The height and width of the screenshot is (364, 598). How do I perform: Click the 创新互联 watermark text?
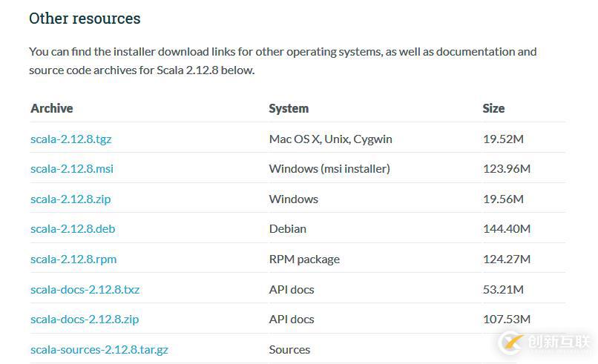click(x=559, y=342)
